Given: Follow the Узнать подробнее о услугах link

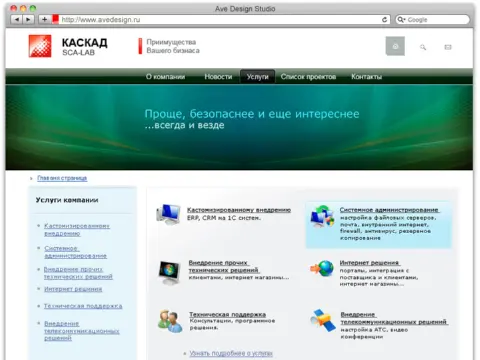Looking at the screenshot, I should click(231, 353).
